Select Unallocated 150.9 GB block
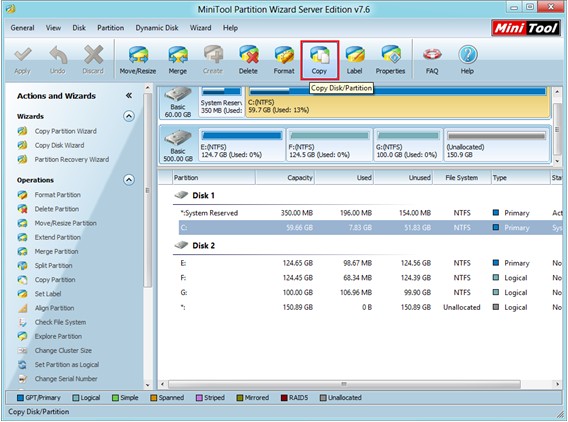This screenshot has width=568, height=422. click(x=496, y=145)
